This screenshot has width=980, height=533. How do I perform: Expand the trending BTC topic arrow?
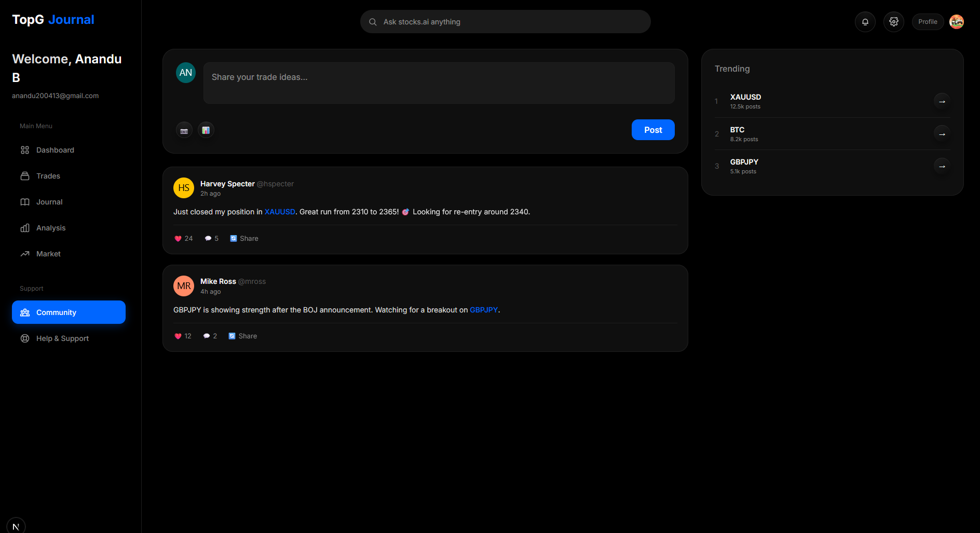[x=942, y=134]
